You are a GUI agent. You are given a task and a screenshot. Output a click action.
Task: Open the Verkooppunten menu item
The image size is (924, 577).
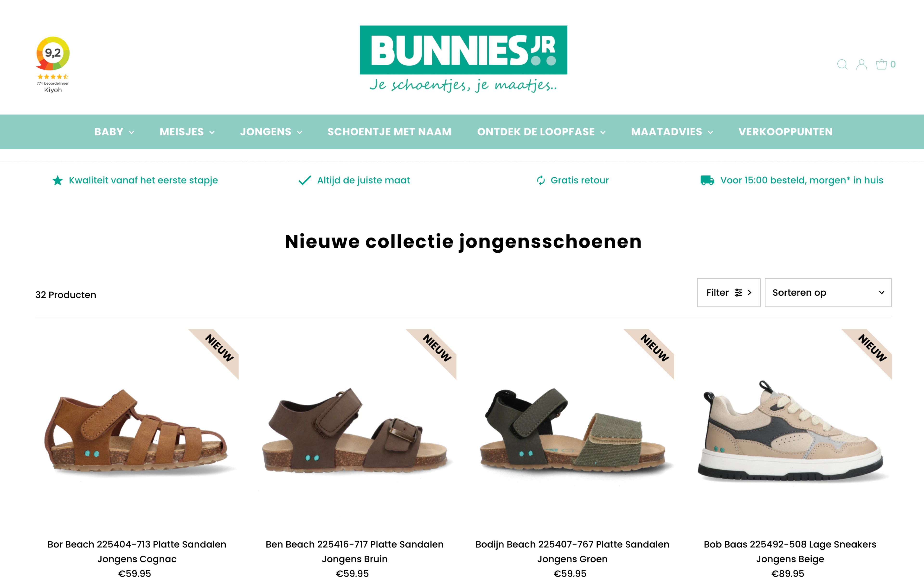click(x=785, y=132)
